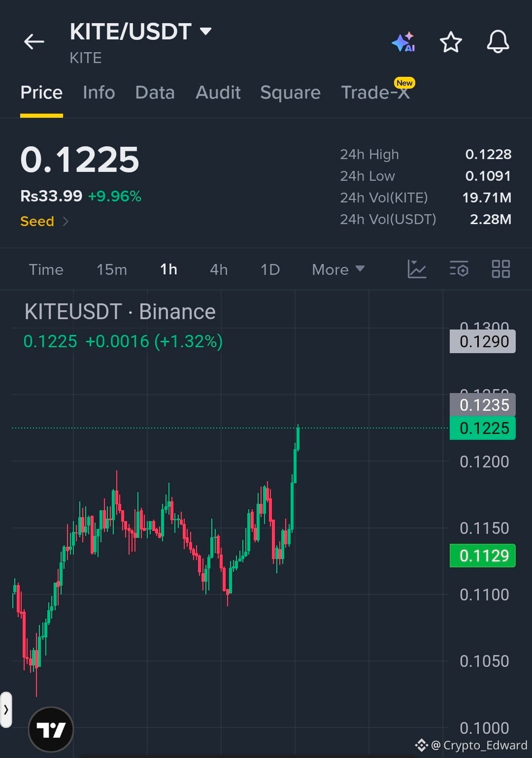Open chart indicators line-graph icon
532x758 pixels.
(417, 269)
